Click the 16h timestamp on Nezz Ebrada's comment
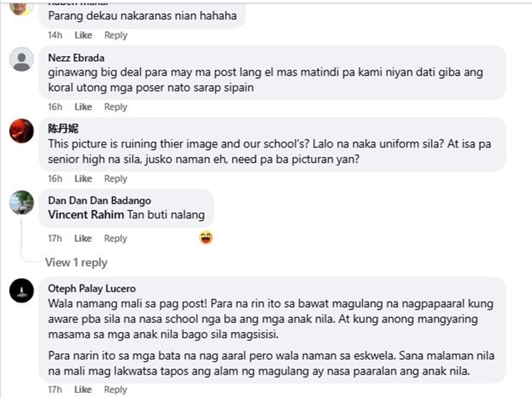This screenshot has width=532, height=398. pos(55,107)
